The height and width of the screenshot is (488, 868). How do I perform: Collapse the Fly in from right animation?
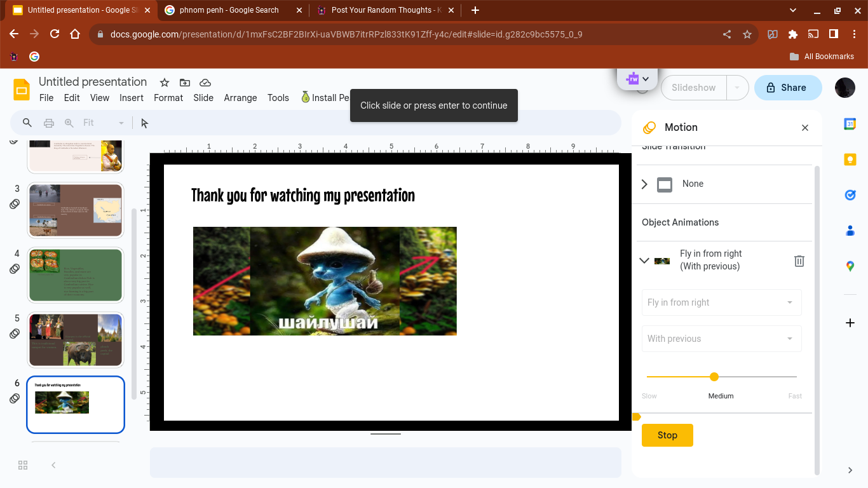point(644,261)
